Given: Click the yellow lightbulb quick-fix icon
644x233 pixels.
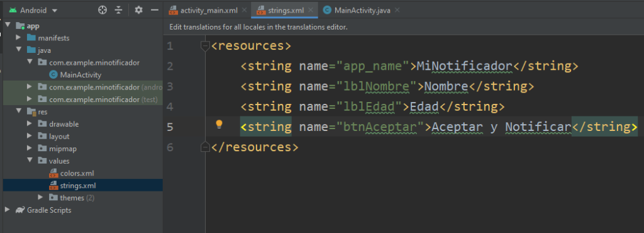Looking at the screenshot, I should point(219,125).
